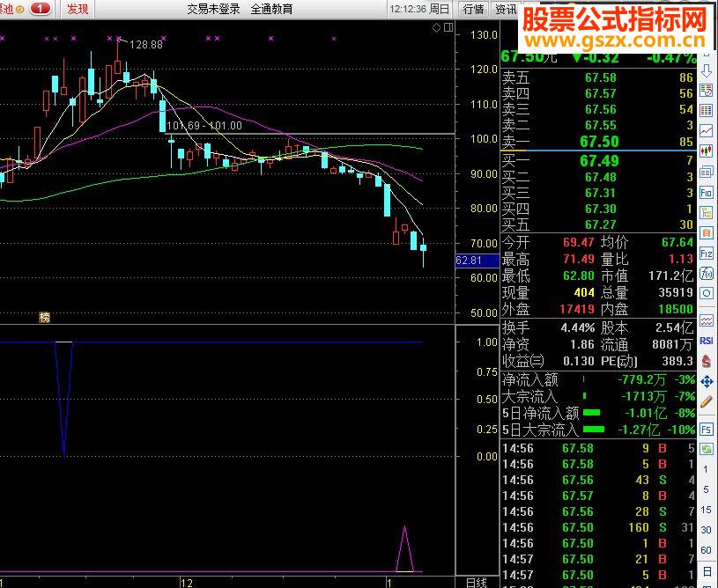Image resolution: width=718 pixels, height=588 pixels.
Task: Click the gold coin icon near 池
Action: point(19,9)
